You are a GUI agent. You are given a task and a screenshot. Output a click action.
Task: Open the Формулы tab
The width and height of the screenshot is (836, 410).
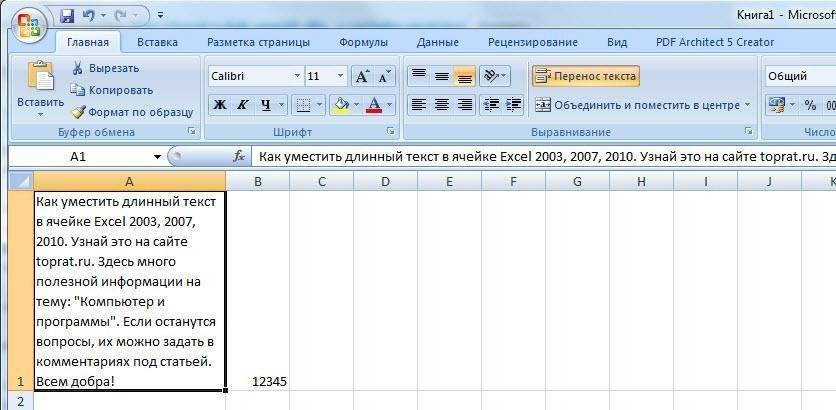[363, 42]
